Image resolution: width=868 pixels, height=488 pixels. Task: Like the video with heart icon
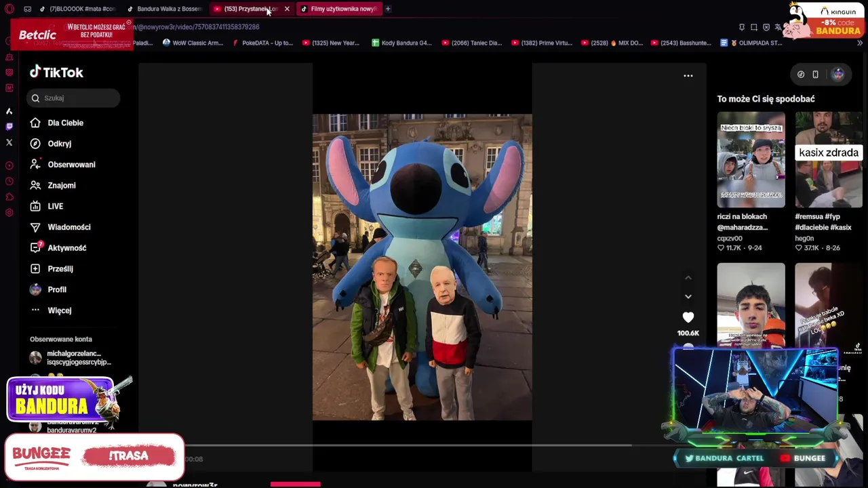(688, 317)
